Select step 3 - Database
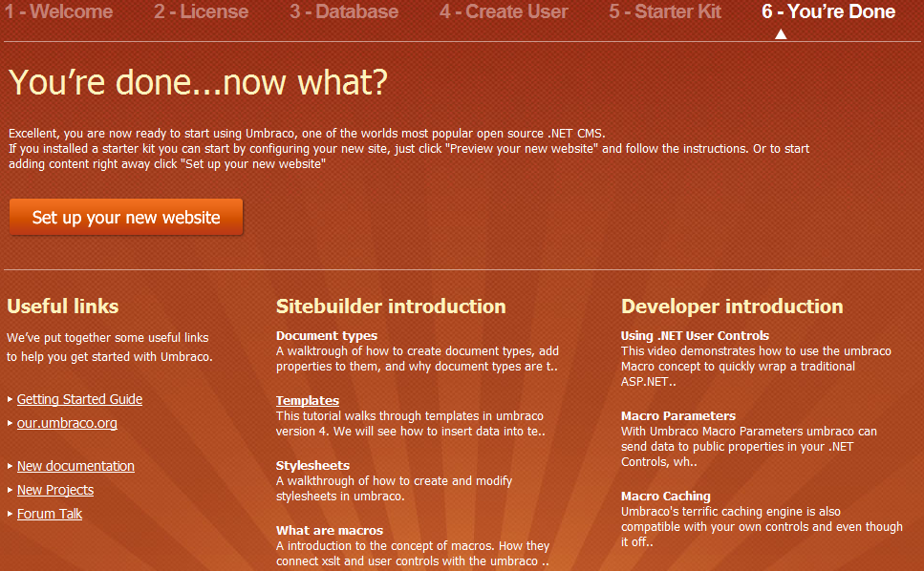924x571 pixels. coord(344,11)
